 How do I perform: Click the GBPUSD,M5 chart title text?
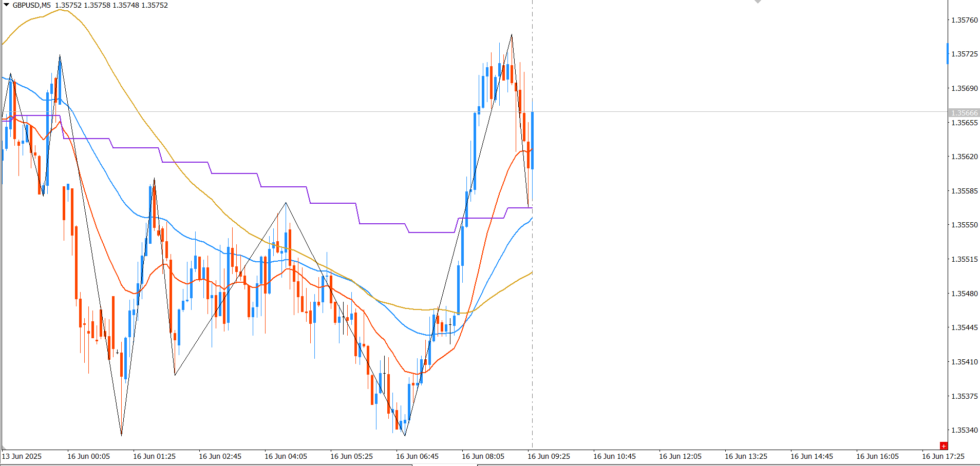[32, 5]
